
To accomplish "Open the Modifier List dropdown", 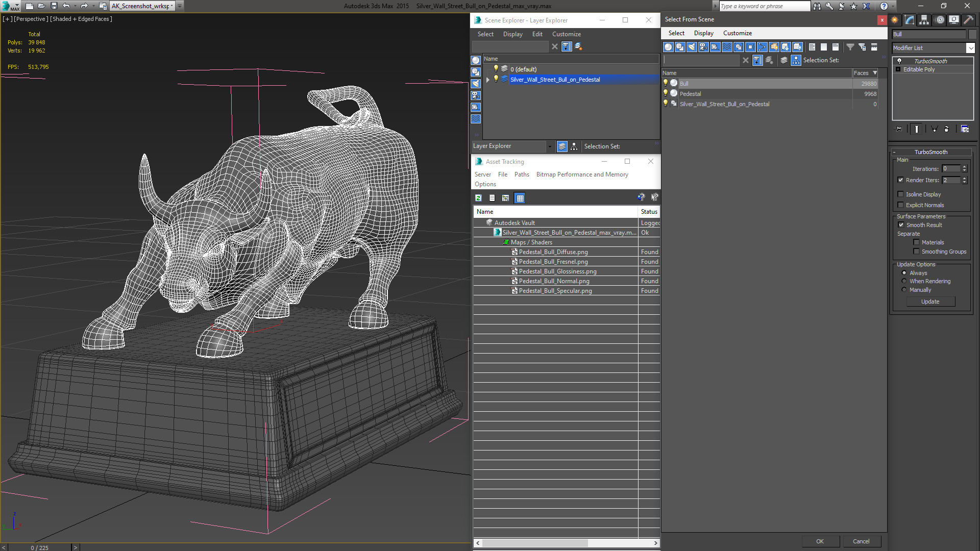I will point(970,48).
